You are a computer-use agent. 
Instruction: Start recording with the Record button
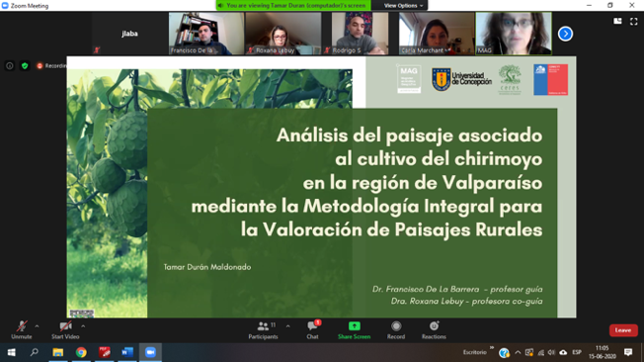click(x=396, y=330)
